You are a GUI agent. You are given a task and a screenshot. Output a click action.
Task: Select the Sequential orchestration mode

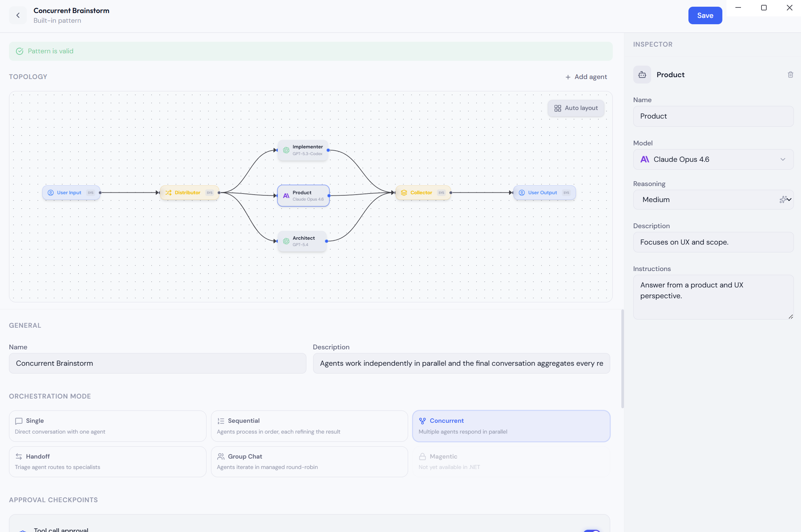point(309,426)
